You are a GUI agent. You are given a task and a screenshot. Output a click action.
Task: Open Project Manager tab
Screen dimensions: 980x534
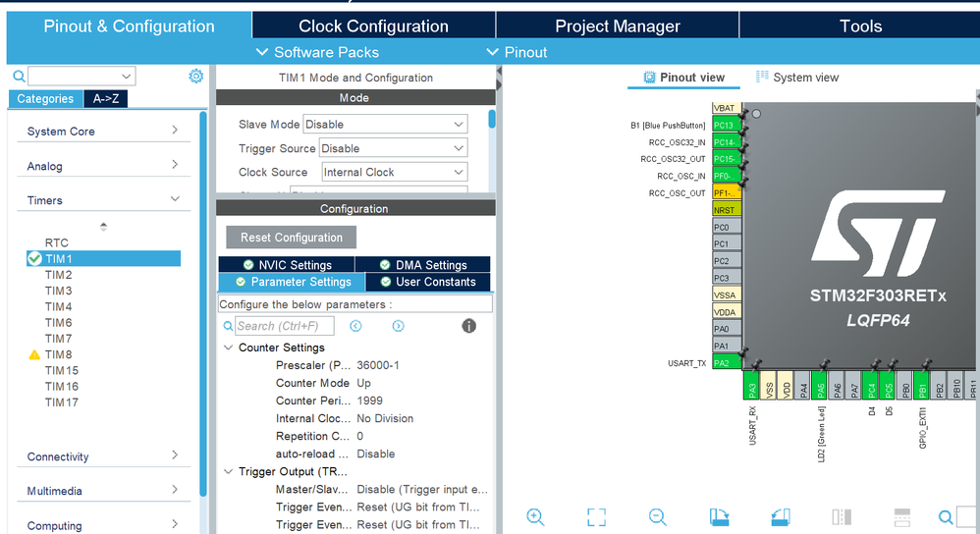[x=618, y=27]
